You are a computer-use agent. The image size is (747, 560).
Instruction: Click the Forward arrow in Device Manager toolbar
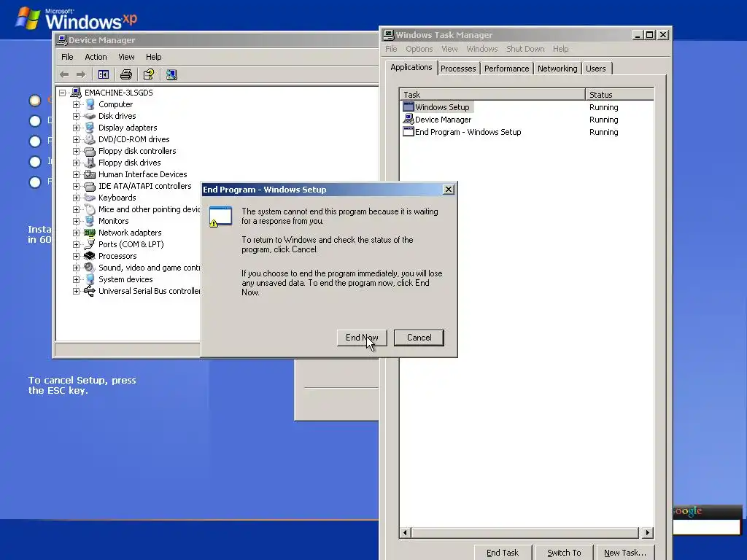pyautogui.click(x=81, y=74)
